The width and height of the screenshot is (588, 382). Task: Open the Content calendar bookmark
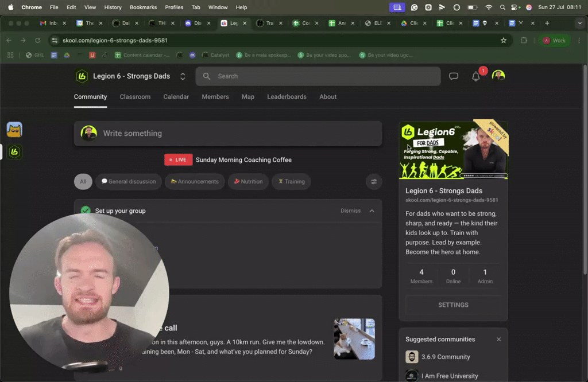tap(142, 55)
